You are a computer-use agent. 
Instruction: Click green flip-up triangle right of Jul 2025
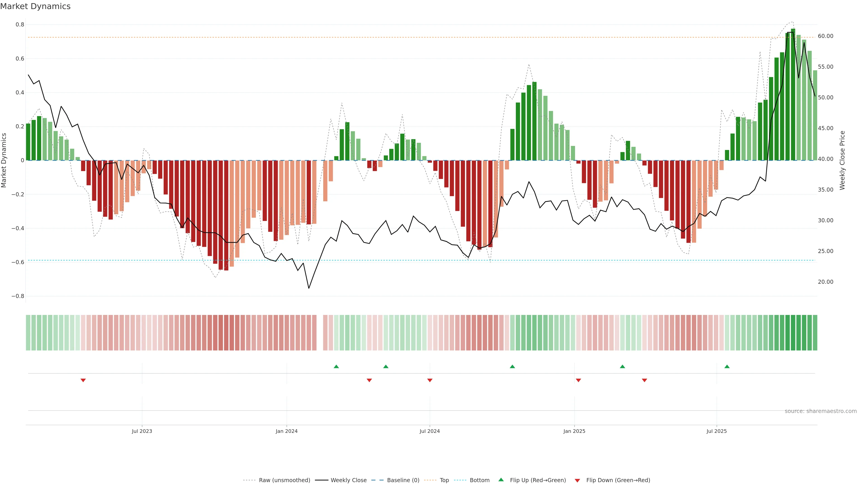727,366
